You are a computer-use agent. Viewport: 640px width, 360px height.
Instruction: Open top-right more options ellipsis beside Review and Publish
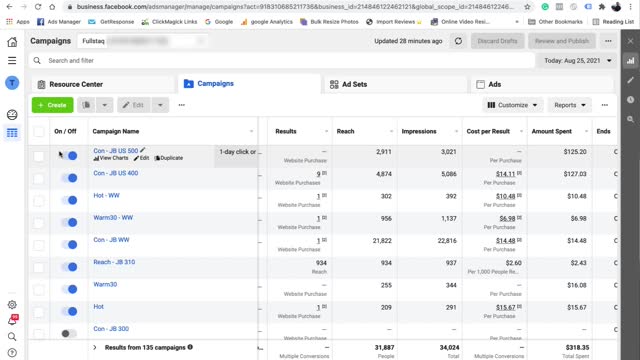[608, 41]
